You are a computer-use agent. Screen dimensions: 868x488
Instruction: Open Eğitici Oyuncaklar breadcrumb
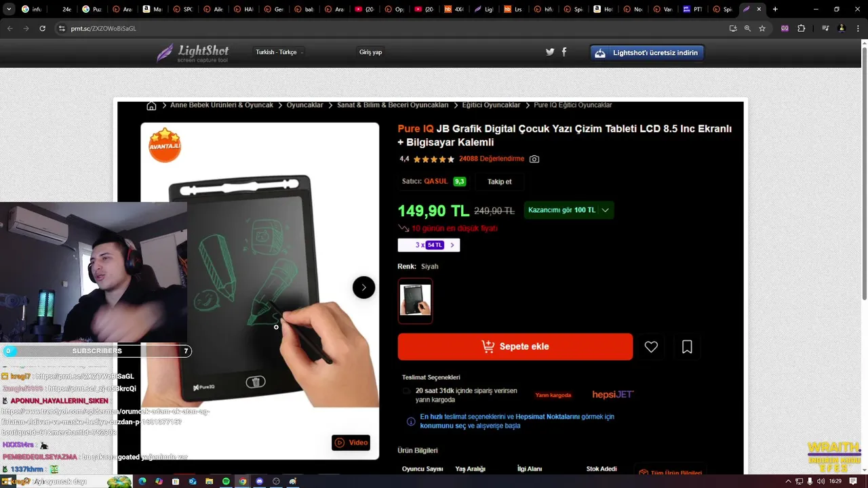tap(491, 105)
